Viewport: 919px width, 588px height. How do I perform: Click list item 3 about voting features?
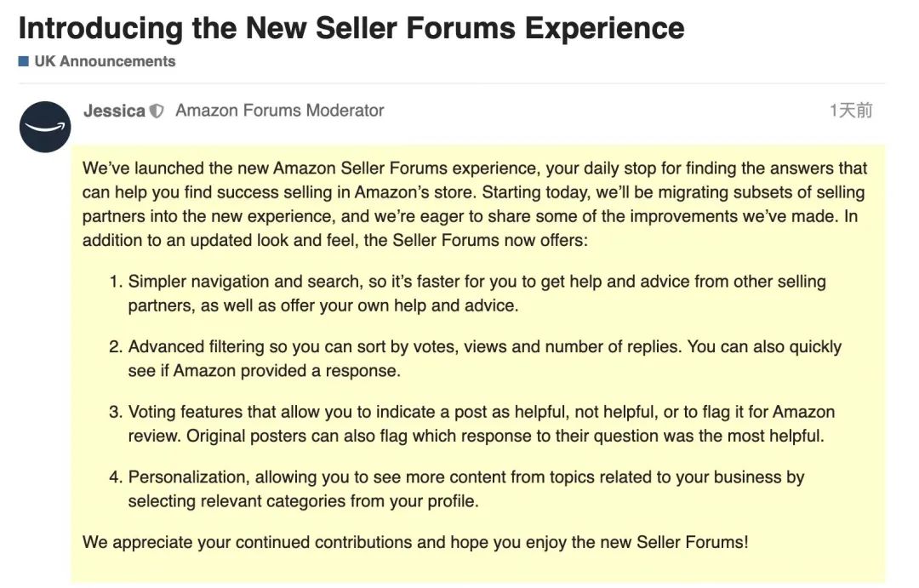tap(471, 423)
